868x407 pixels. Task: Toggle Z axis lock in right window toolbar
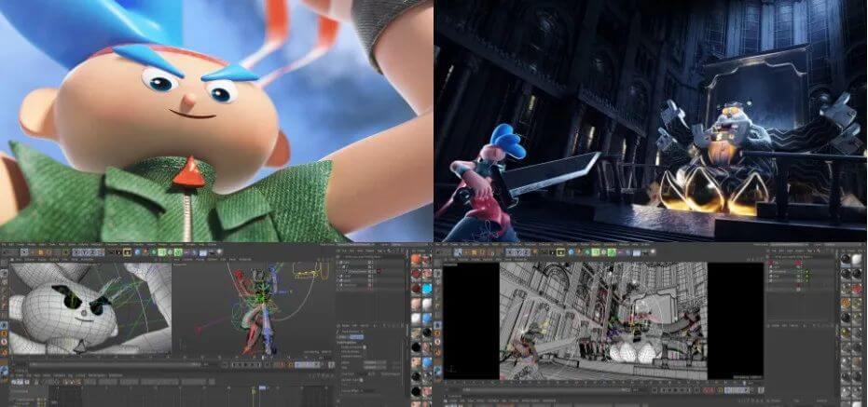pyautogui.click(x=526, y=252)
